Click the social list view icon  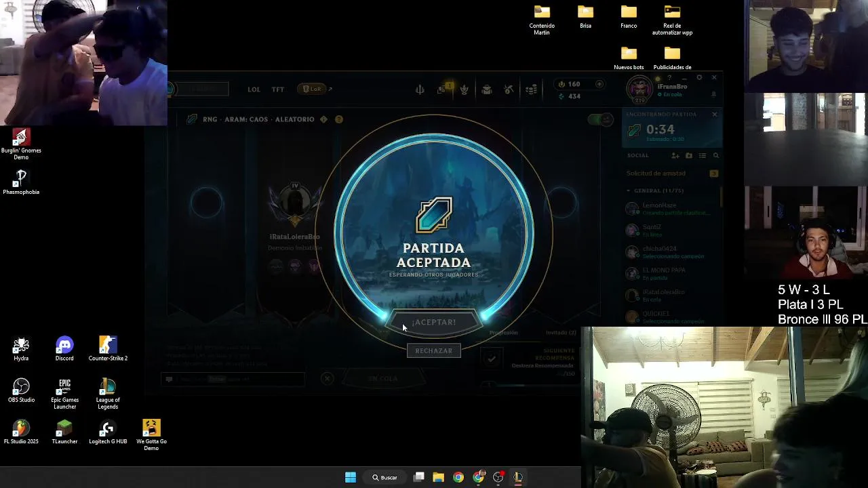coord(703,156)
